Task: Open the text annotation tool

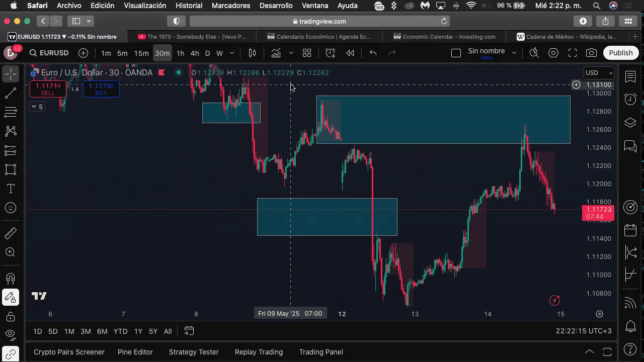Action: coord(10,189)
